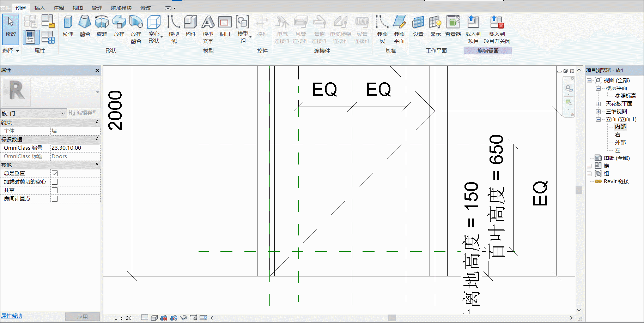Switch to the 管理 ribbon tab
Image resolution: width=644 pixels, height=323 pixels.
pos(97,8)
